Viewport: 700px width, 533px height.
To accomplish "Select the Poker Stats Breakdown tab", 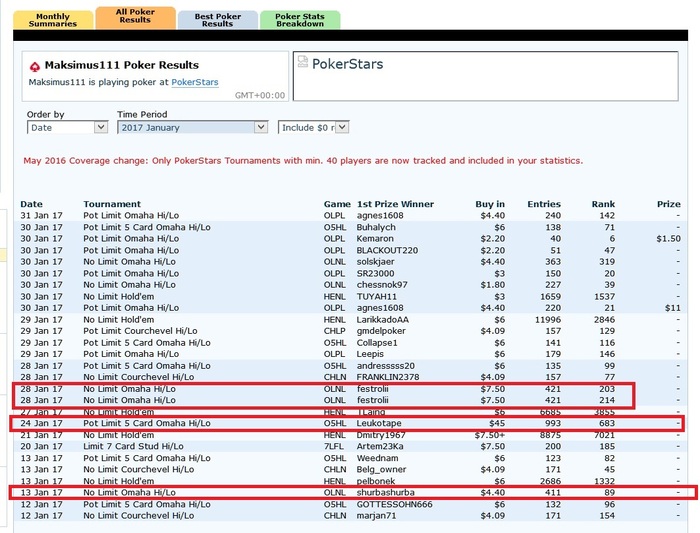I will point(300,19).
